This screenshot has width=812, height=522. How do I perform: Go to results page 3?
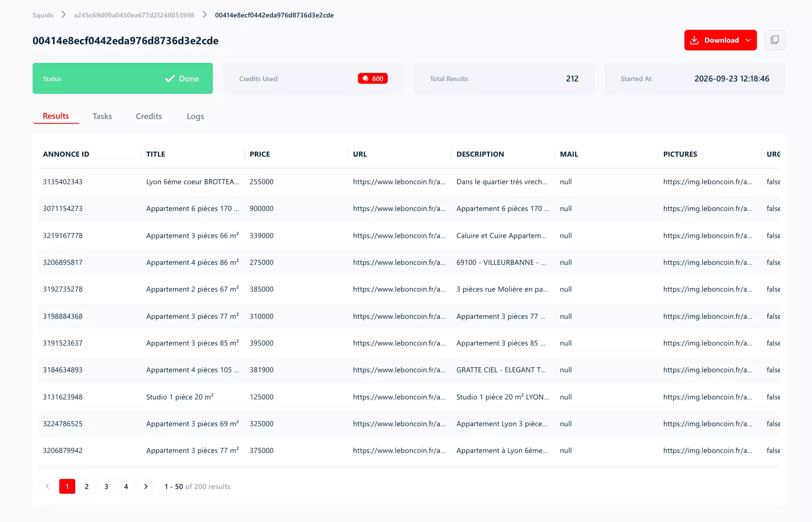pyautogui.click(x=106, y=486)
